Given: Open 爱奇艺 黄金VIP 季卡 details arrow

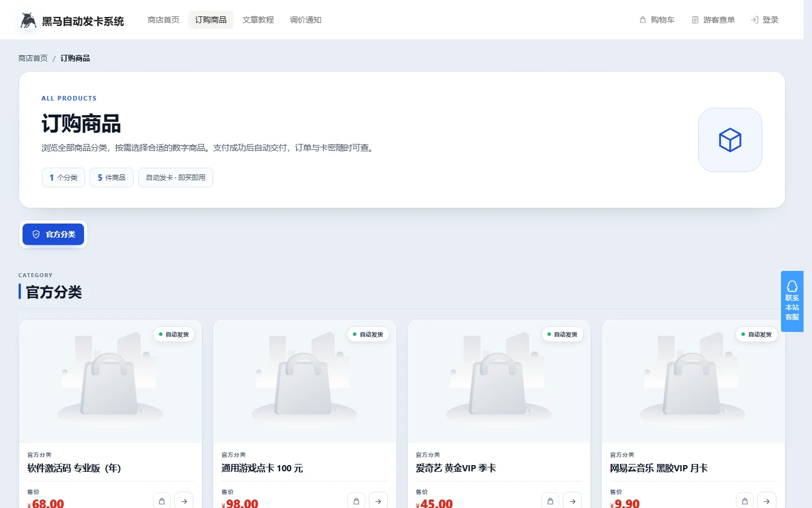Looking at the screenshot, I should coord(572,501).
